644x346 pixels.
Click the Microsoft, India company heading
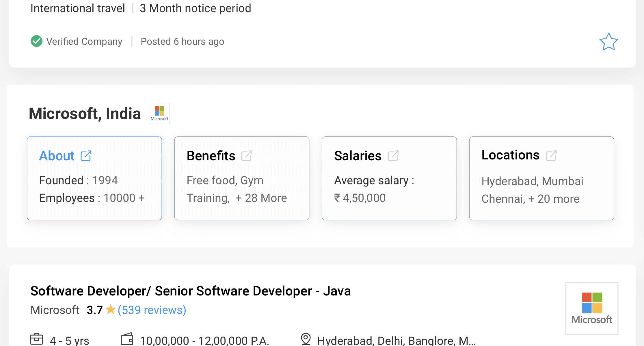(85, 114)
